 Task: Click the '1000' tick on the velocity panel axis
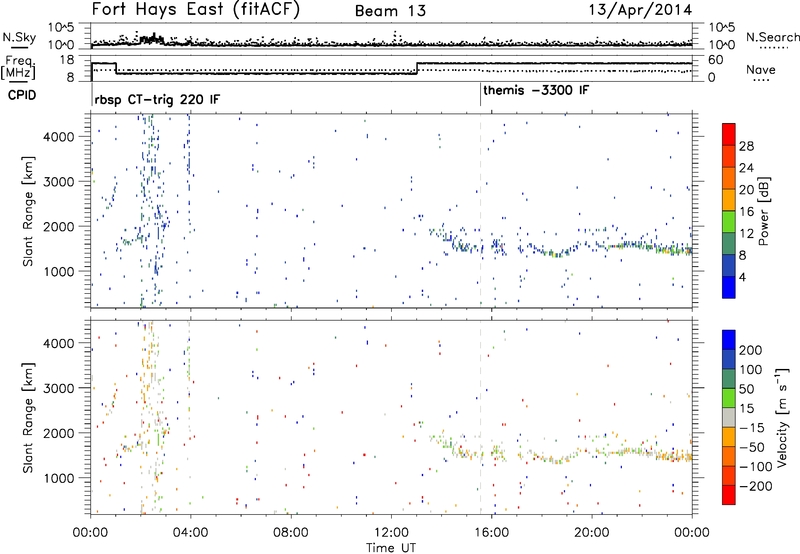coord(58,478)
